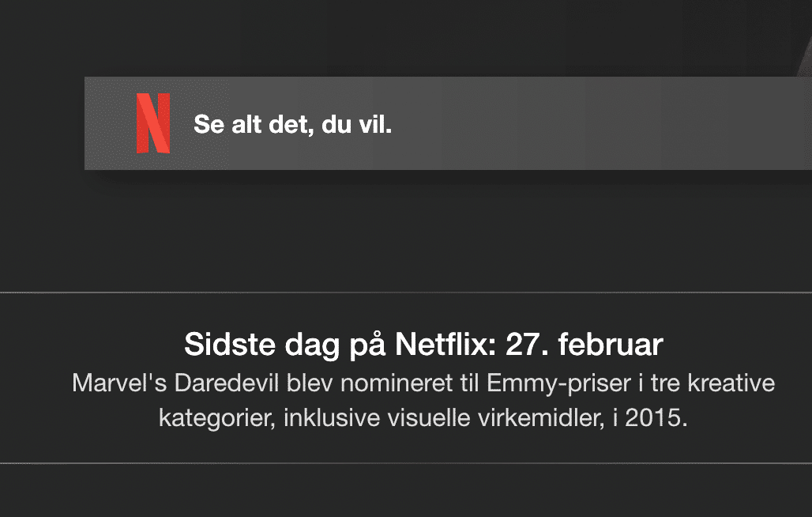
Task: Click the word "Netflix" in the heading
Action: [437, 345]
